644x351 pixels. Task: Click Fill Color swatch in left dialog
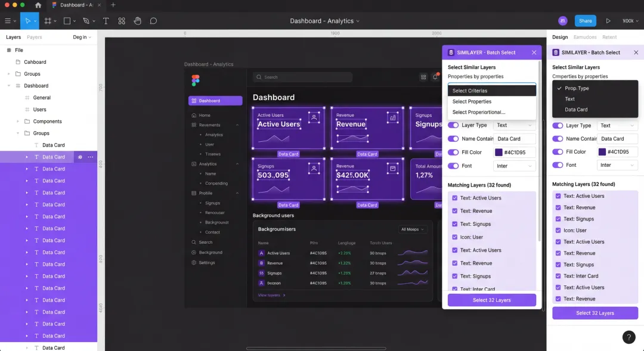click(499, 153)
